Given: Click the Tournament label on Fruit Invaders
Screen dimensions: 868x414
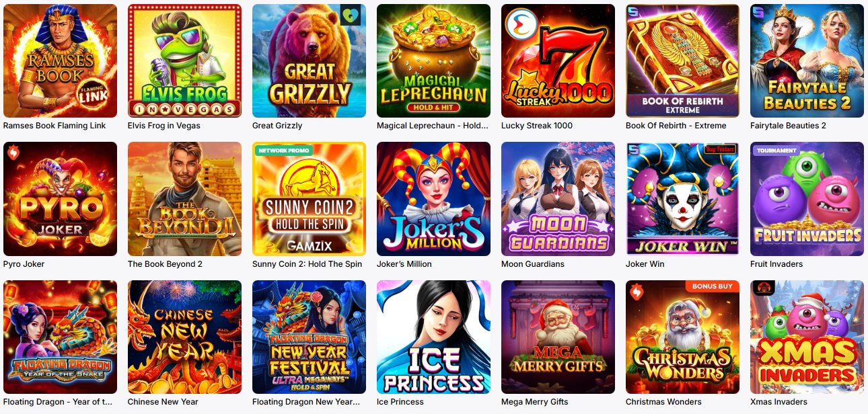Looking at the screenshot, I should click(x=776, y=151).
